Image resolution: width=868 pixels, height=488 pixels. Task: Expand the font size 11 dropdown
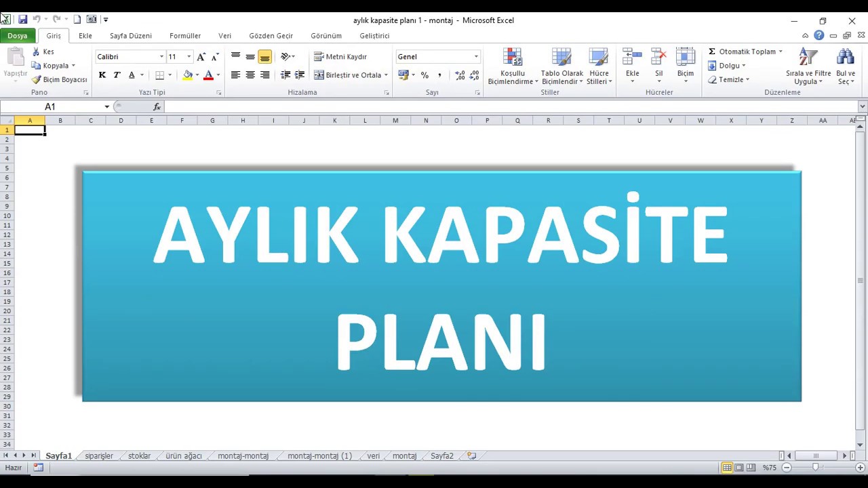click(x=189, y=57)
